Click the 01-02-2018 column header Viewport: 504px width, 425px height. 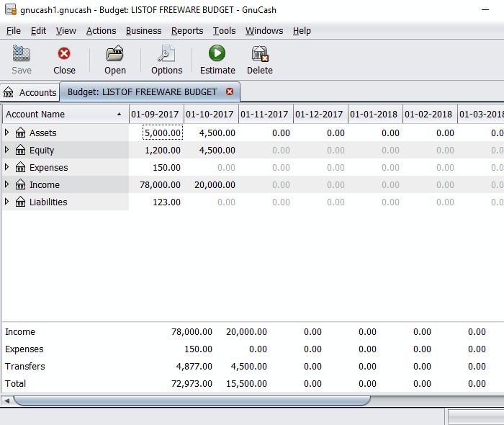click(x=430, y=114)
